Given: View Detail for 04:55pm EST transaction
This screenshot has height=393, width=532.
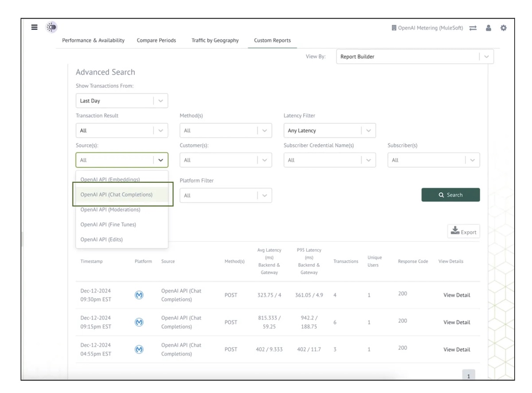Looking at the screenshot, I should click(457, 350).
